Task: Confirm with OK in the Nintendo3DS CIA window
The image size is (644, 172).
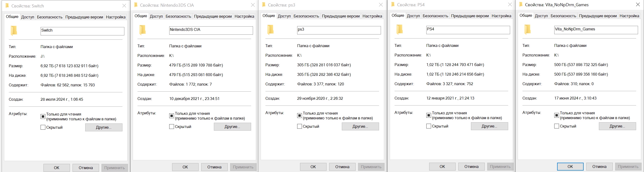Action: pyautogui.click(x=185, y=167)
